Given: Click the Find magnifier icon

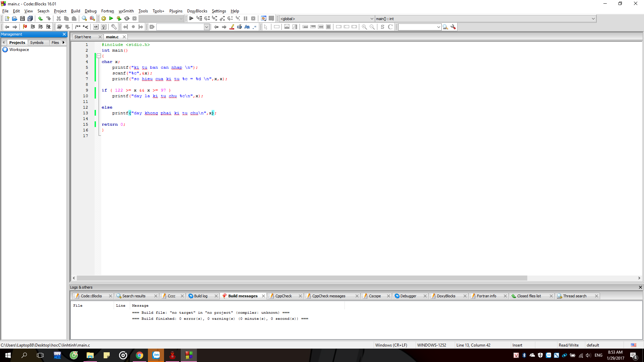Looking at the screenshot, I should pos(84,18).
